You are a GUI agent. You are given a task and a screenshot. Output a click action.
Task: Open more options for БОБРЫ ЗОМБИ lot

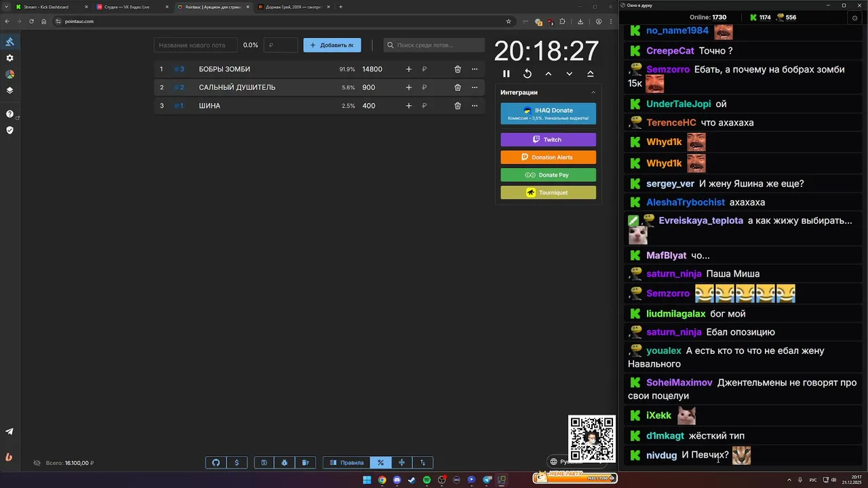click(475, 69)
